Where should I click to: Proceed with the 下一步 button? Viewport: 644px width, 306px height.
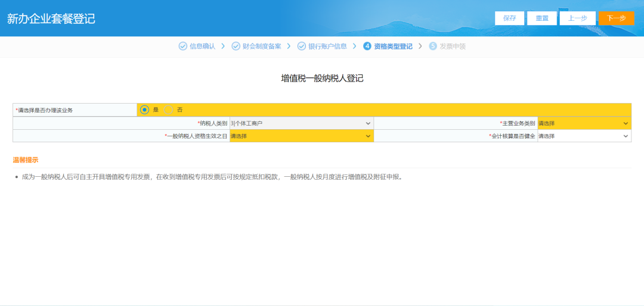point(617,18)
